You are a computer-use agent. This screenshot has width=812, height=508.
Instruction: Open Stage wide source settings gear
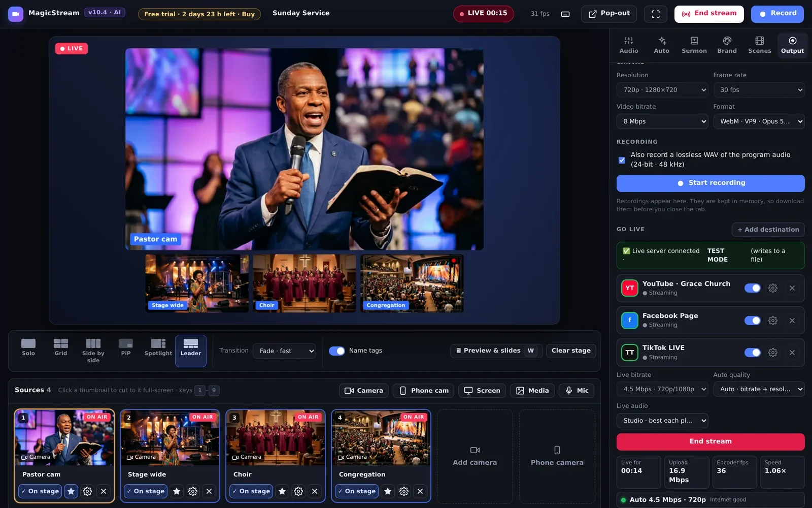[193, 491]
